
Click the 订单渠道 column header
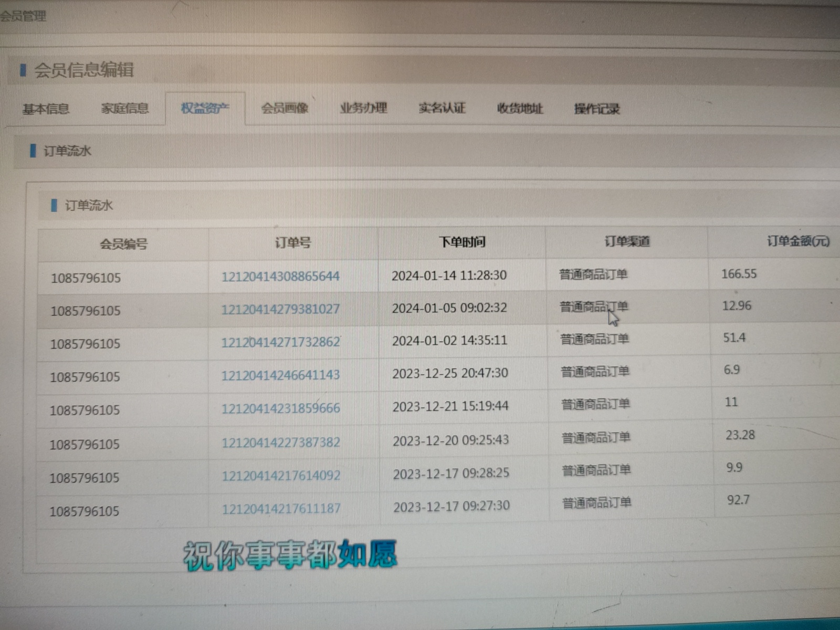[627, 241]
